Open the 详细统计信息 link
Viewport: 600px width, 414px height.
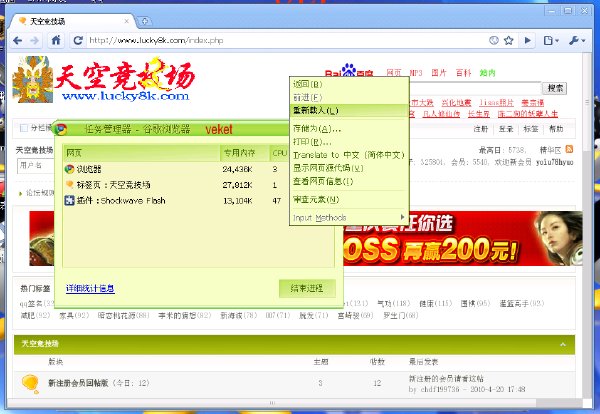click(x=90, y=288)
